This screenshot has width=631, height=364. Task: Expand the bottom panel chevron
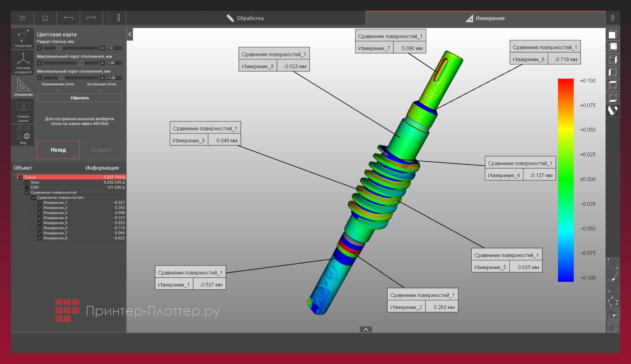(365, 329)
